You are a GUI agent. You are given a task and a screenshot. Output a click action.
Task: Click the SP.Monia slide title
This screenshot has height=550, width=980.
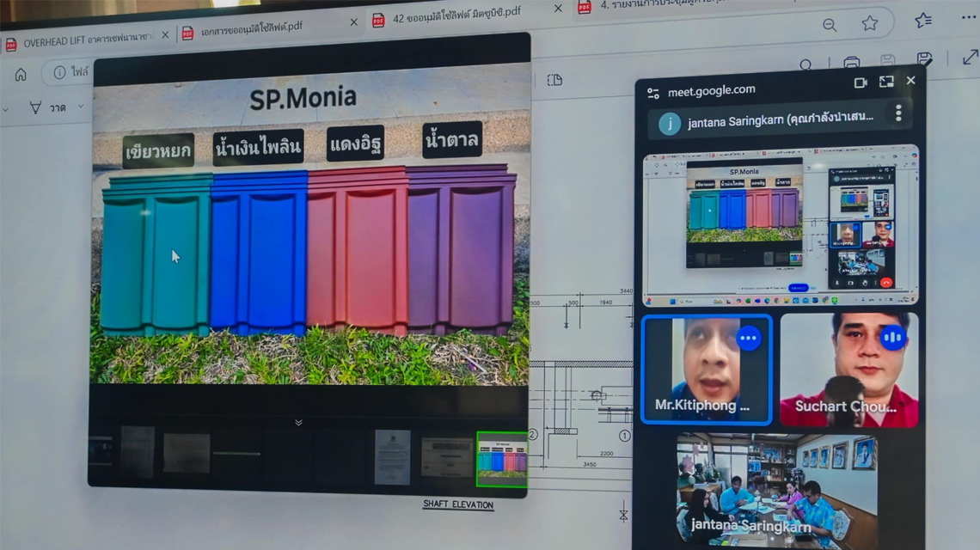[x=303, y=98]
